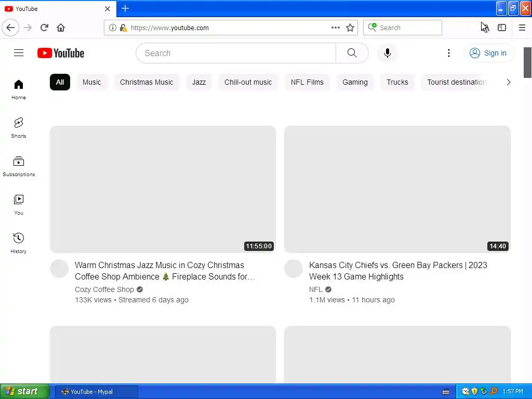
Task: Click the YouTube logo
Action: 61,53
